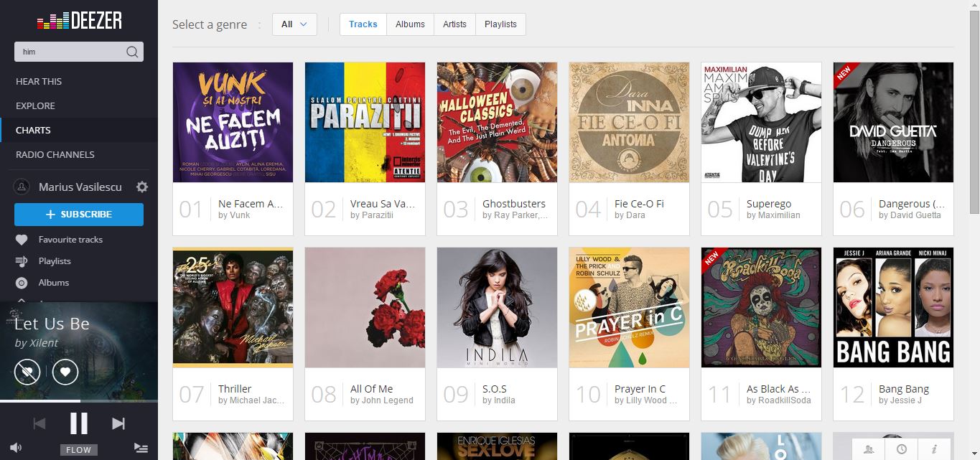Image resolution: width=980 pixels, height=460 pixels.
Task: Click the Bang Bang cover
Action: coord(893,307)
